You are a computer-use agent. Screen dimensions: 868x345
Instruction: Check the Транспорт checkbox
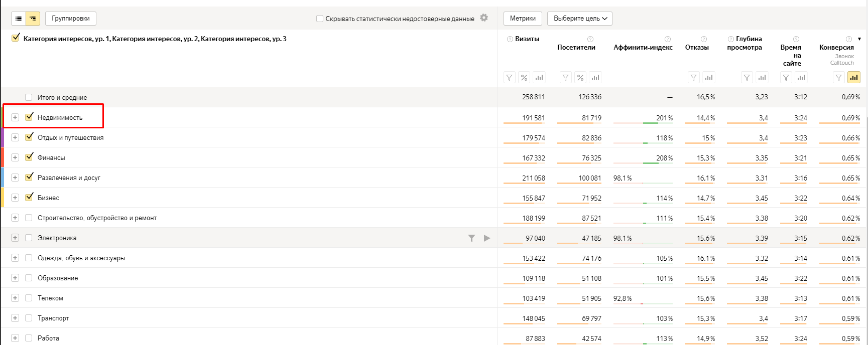tap(29, 318)
